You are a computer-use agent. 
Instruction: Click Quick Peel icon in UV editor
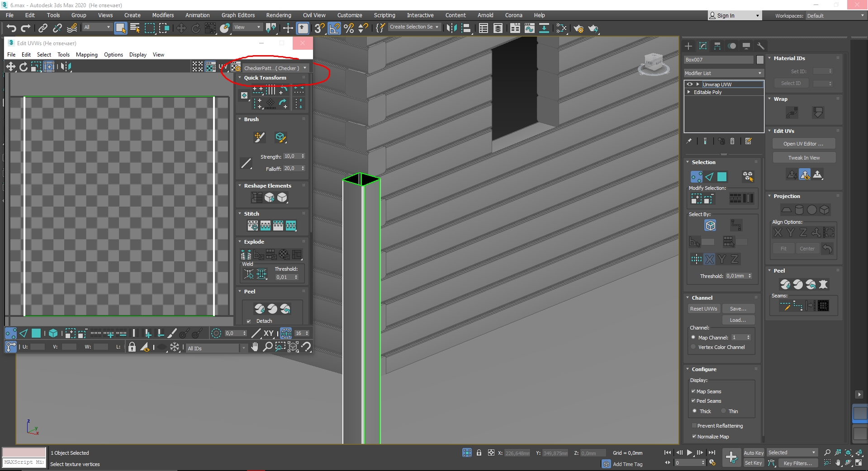coord(260,309)
